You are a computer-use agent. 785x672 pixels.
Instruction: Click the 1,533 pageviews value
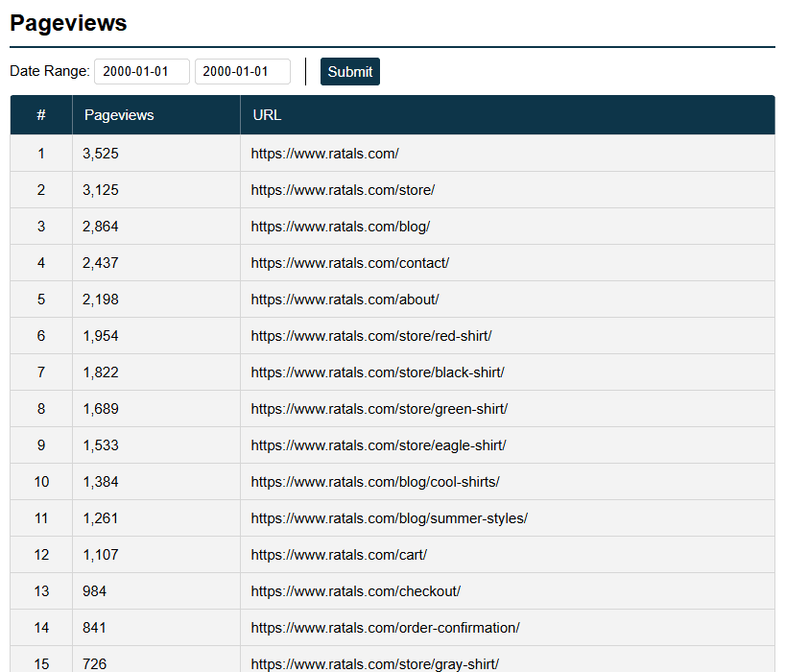[101, 445]
